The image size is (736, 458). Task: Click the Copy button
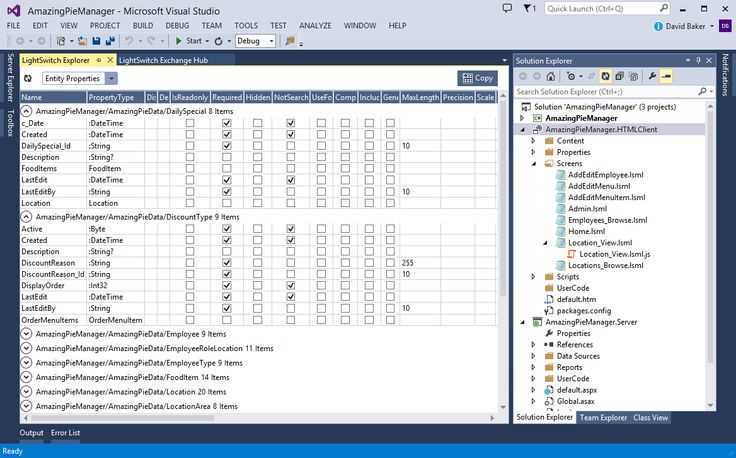[x=477, y=78]
